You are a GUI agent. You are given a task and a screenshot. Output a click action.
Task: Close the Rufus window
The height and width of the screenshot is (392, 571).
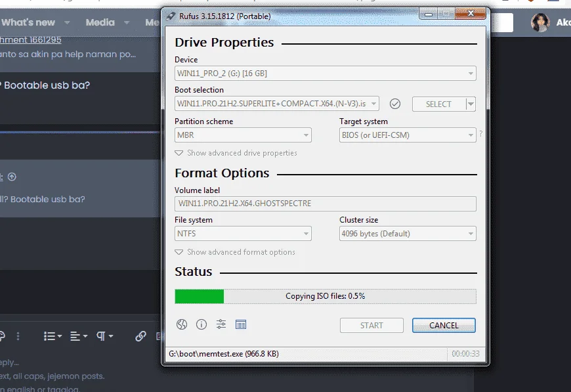pos(470,14)
